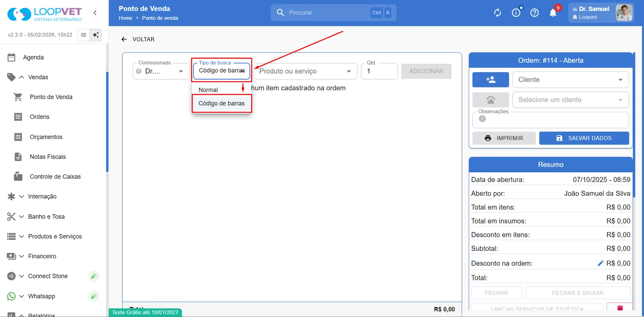Screen dimensions: 644x317
Task: Click Dr. Samuel profile avatar
Action: pyautogui.click(x=624, y=13)
